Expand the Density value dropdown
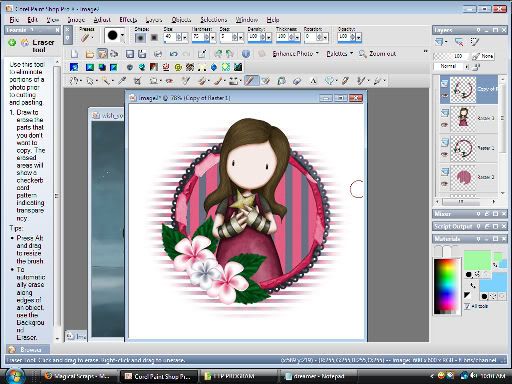The image size is (512, 384). pyautogui.click(x=269, y=38)
